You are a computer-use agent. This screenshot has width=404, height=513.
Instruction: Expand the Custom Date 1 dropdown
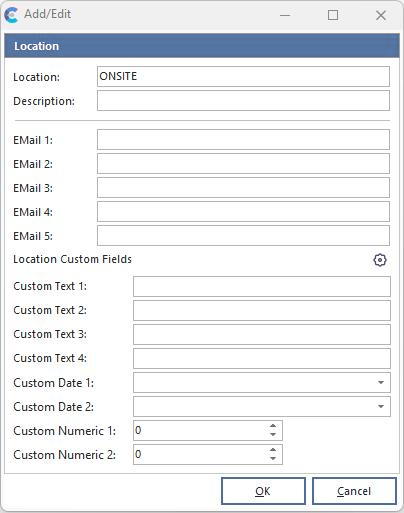(381, 382)
